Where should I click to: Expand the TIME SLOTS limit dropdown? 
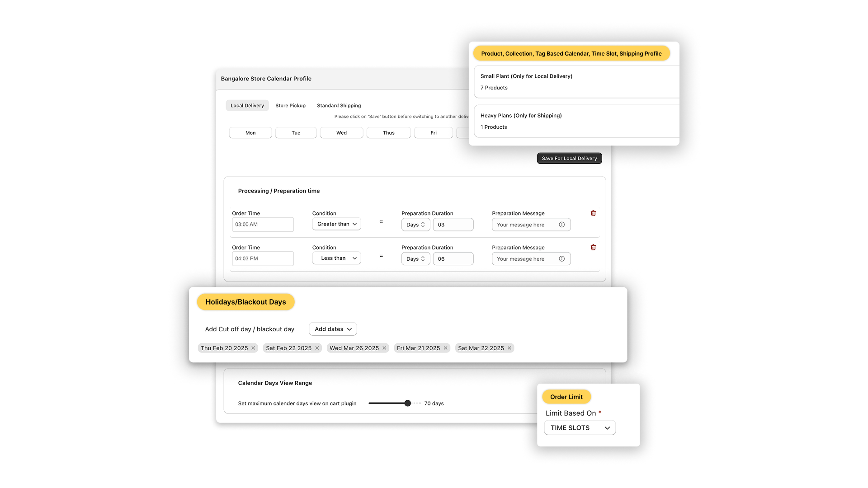pos(580,428)
